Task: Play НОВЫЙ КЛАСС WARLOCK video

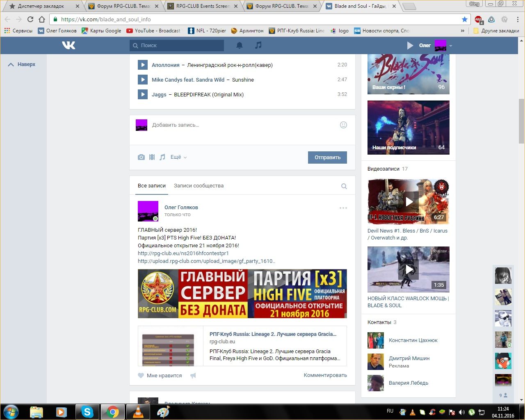Action: point(409,269)
